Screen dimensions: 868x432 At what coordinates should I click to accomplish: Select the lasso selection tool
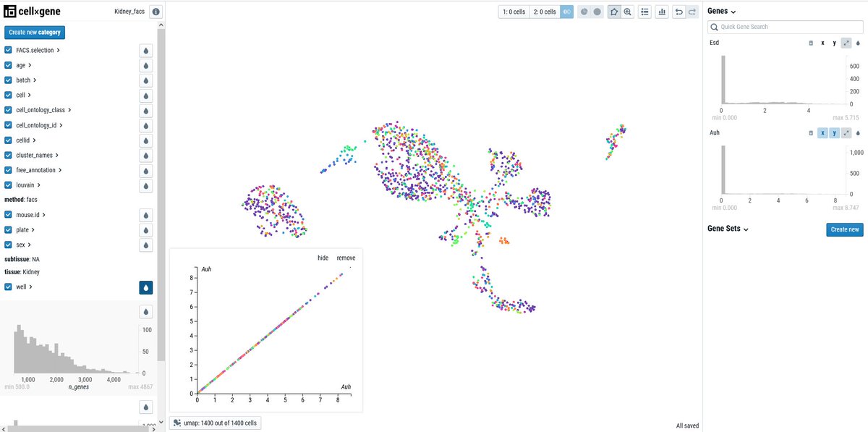[x=614, y=12]
